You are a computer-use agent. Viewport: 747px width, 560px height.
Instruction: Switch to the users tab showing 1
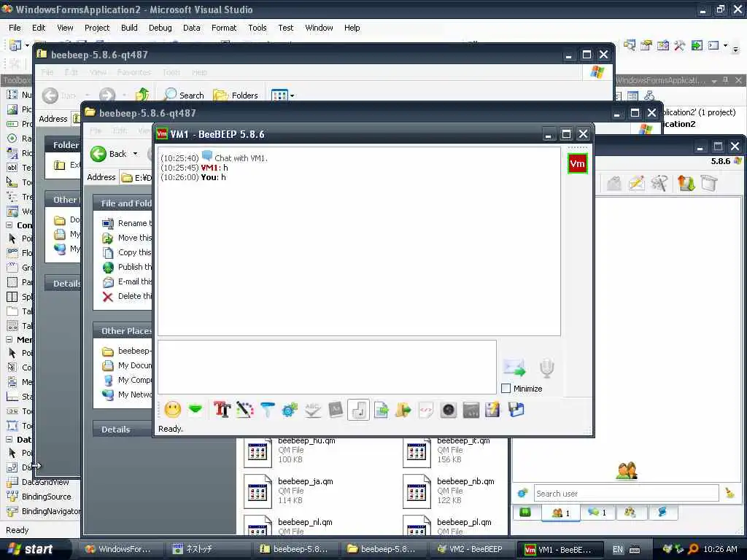point(561,513)
